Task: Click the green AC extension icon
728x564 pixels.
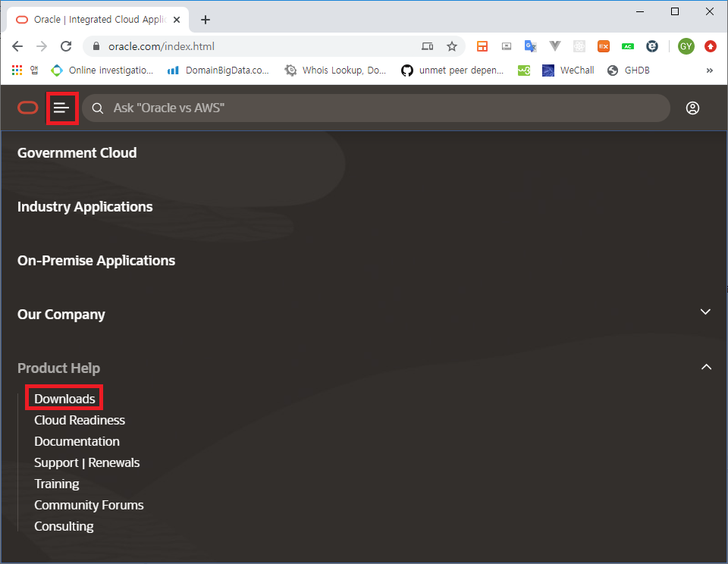Action: 628,46
